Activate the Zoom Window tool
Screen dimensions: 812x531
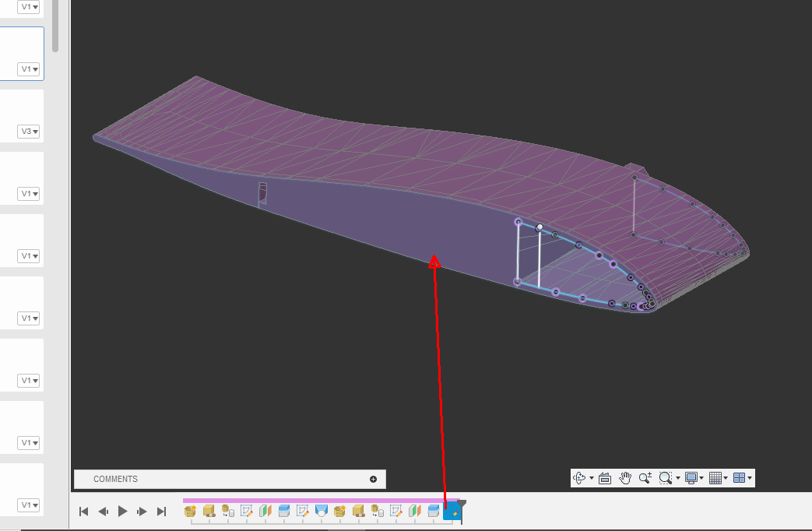click(666, 478)
